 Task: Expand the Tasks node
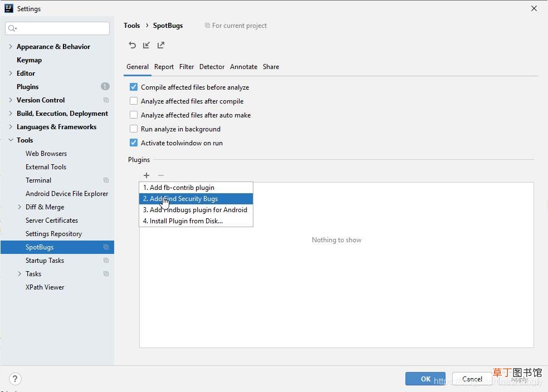19,273
